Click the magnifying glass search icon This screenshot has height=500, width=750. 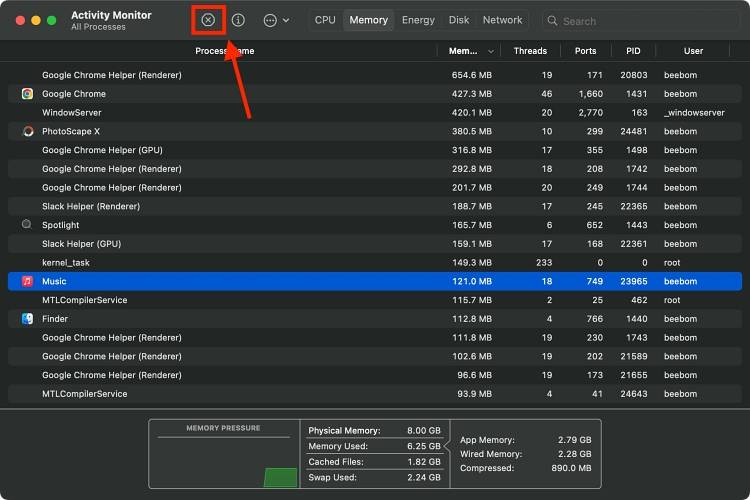(553, 20)
